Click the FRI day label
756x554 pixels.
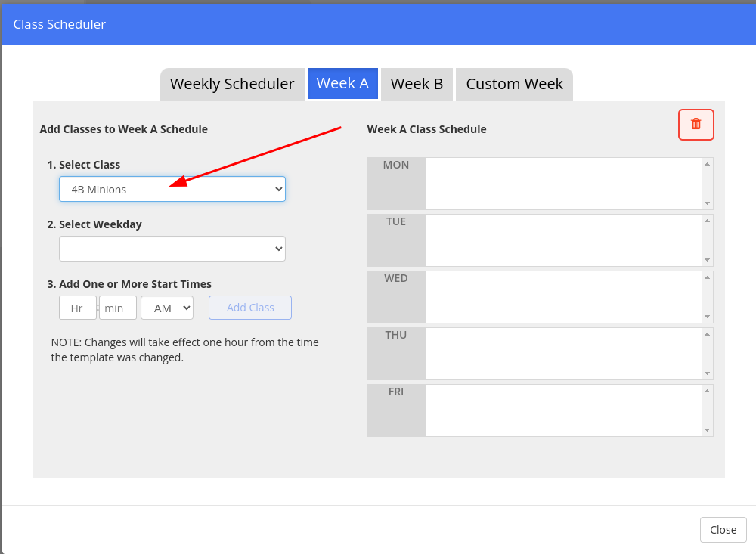(x=396, y=392)
